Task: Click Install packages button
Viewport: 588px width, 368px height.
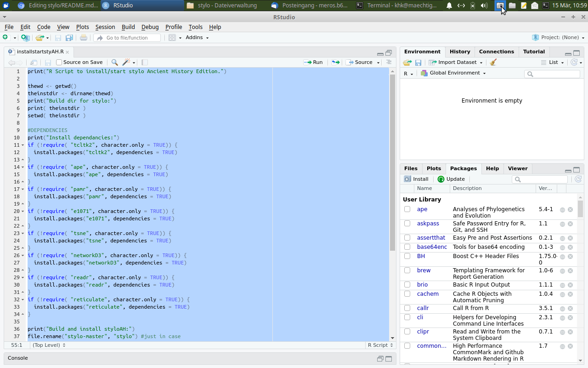Action: (416, 179)
